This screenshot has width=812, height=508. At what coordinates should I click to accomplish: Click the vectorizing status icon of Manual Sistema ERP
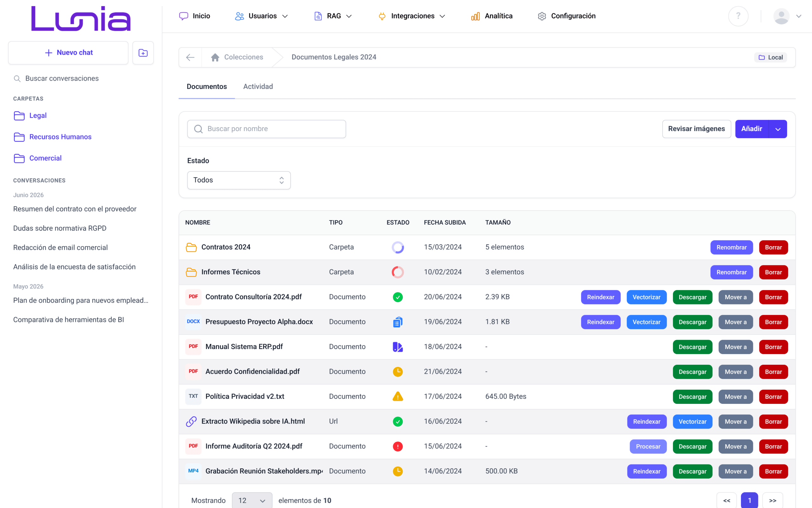pos(398,347)
